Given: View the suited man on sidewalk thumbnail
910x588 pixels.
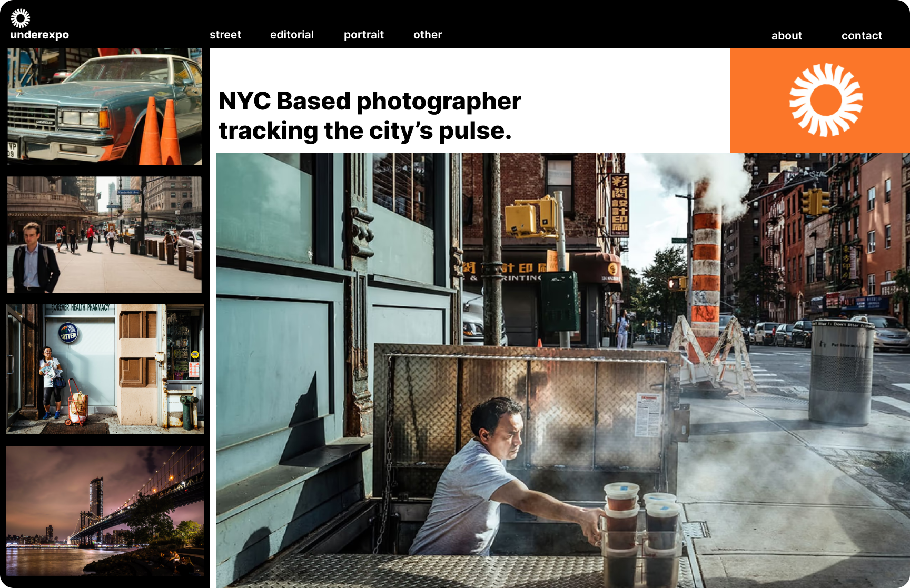Looking at the screenshot, I should tap(104, 235).
